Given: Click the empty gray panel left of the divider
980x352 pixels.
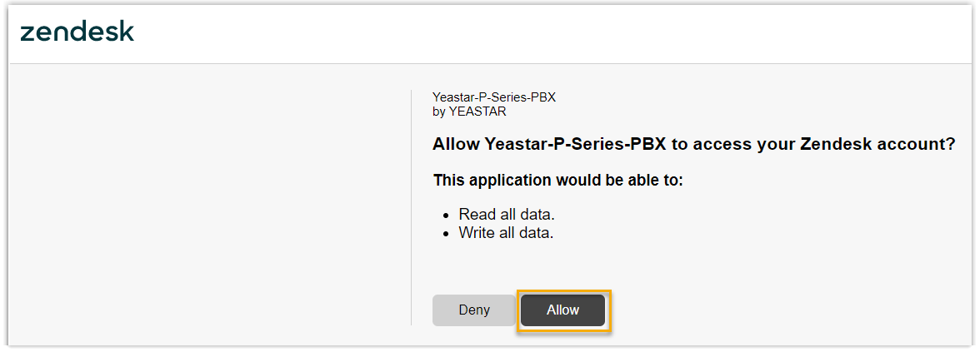Looking at the screenshot, I should click(208, 208).
